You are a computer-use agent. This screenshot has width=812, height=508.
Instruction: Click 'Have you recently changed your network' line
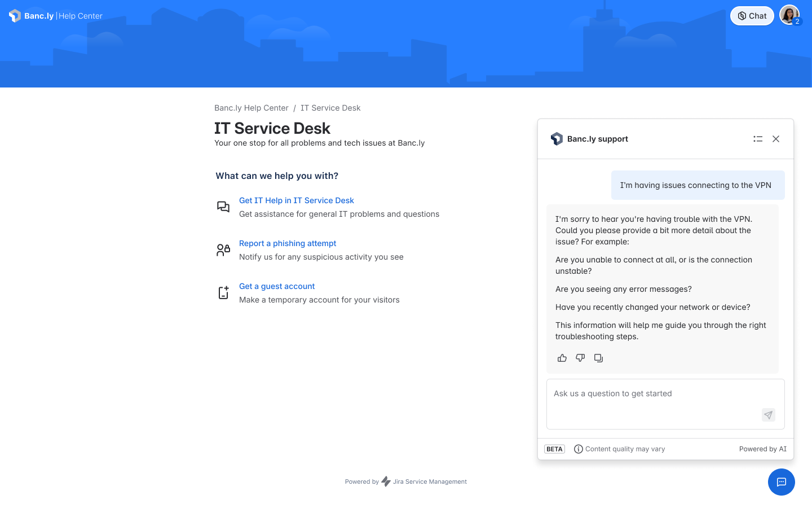pyautogui.click(x=653, y=307)
